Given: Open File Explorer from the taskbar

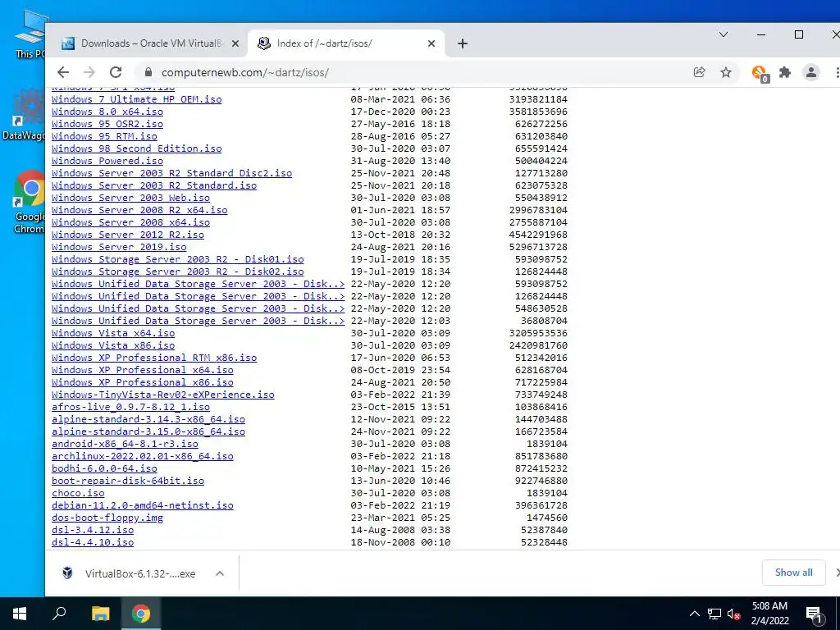Looking at the screenshot, I should [x=100, y=614].
